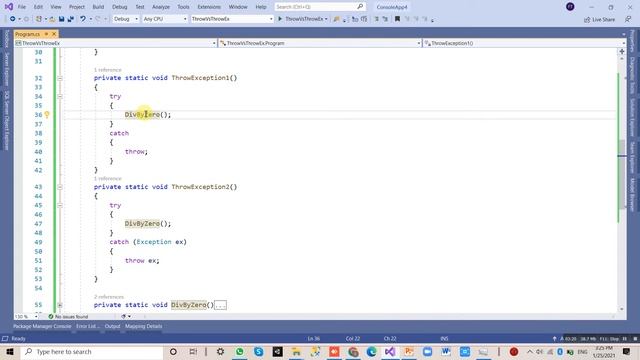Click the 'No issues found' status indicator
This screenshot has height=360, width=640.
coord(68,316)
